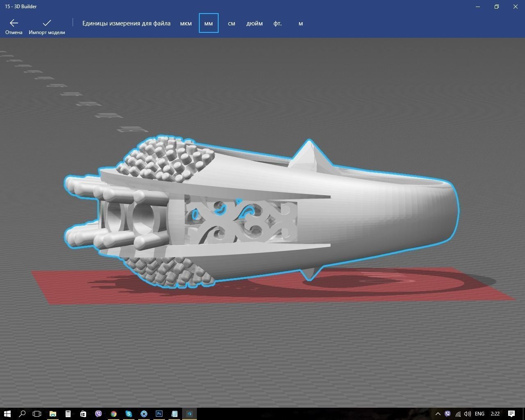The height and width of the screenshot is (420, 525).
Task: Switch to Photoshop in the taskbar
Action: (x=159, y=414)
